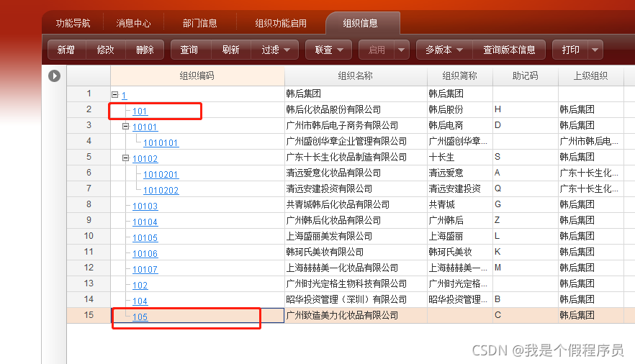Open organization code link 10102
Screen dimensions: 635x364
145,158
